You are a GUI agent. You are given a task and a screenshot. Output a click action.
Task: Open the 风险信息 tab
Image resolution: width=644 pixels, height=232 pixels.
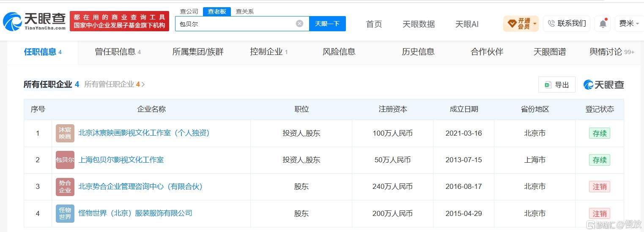tap(339, 52)
